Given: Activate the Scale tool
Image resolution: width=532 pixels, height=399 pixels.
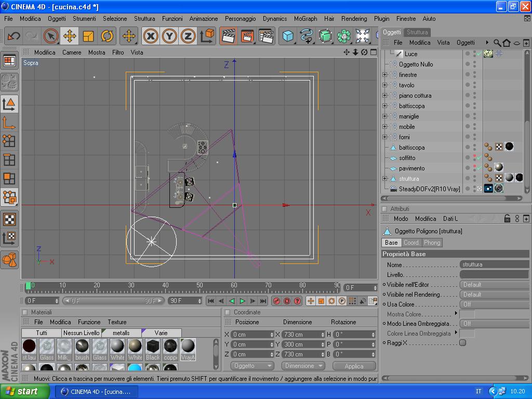Looking at the screenshot, I should [x=88, y=36].
